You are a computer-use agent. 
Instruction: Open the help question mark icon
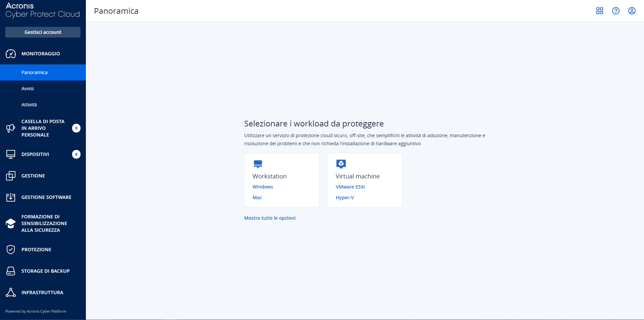(x=616, y=11)
